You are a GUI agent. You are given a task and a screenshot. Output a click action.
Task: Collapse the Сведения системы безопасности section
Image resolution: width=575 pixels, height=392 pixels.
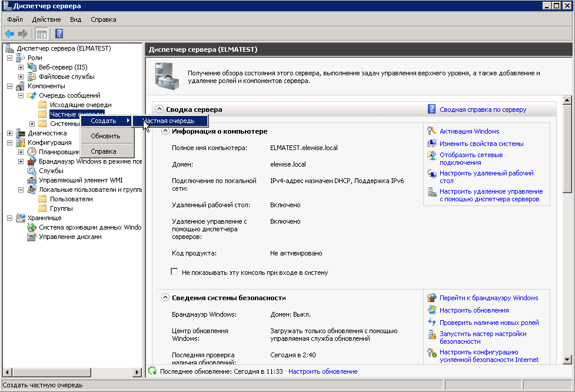pos(165,298)
